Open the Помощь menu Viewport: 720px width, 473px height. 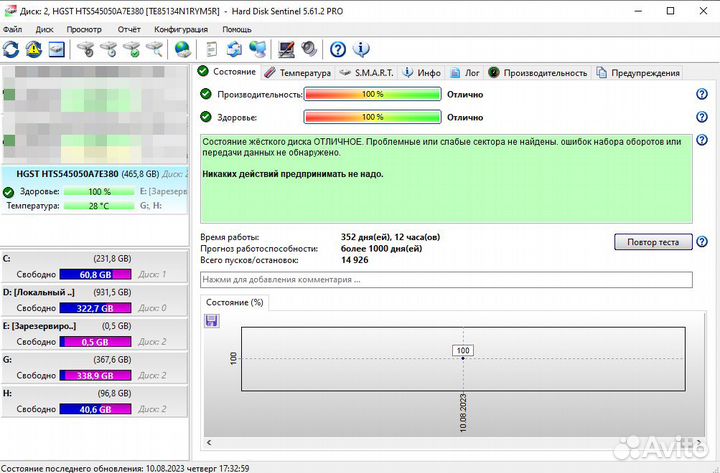click(237, 29)
